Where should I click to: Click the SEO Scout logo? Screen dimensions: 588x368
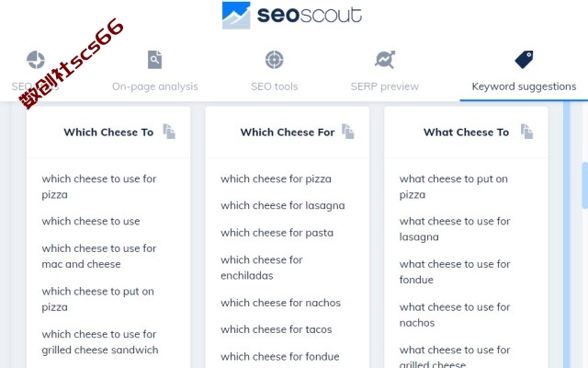point(292,16)
